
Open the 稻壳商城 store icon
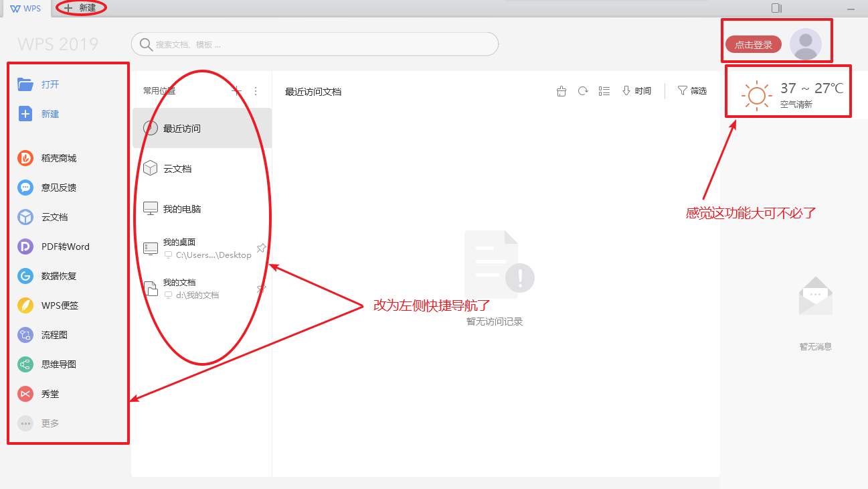tap(25, 158)
